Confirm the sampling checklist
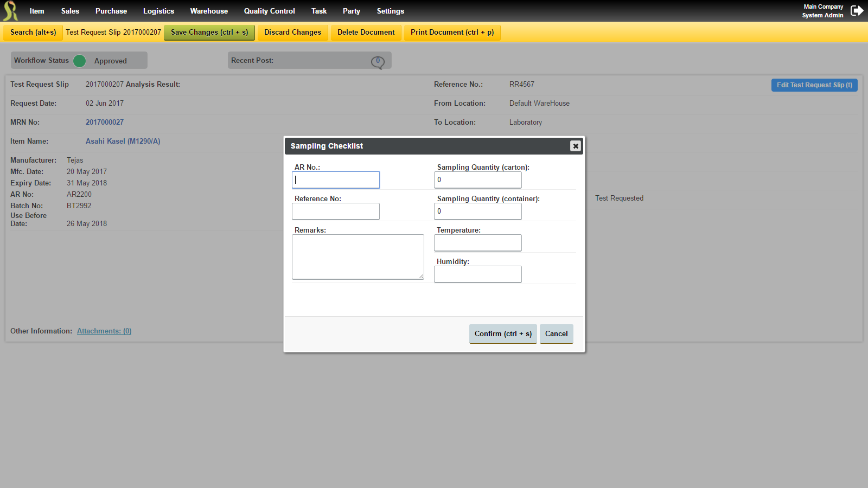This screenshot has width=868, height=488. (x=502, y=333)
